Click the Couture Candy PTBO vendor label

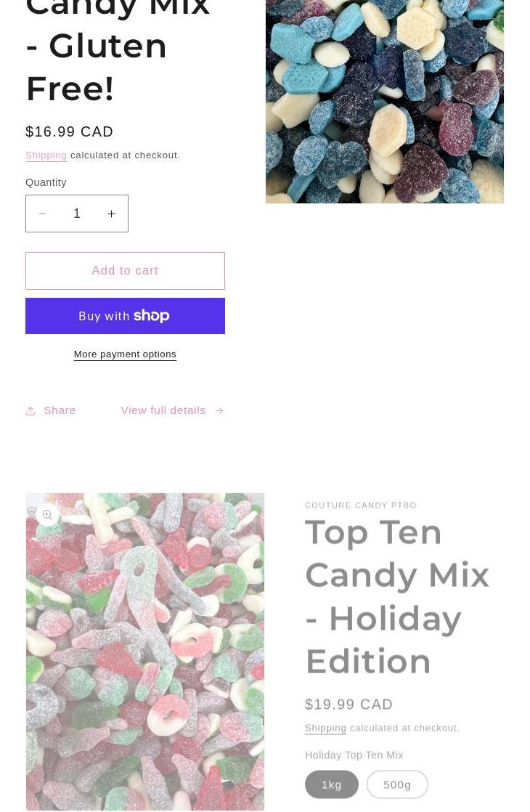[361, 506]
